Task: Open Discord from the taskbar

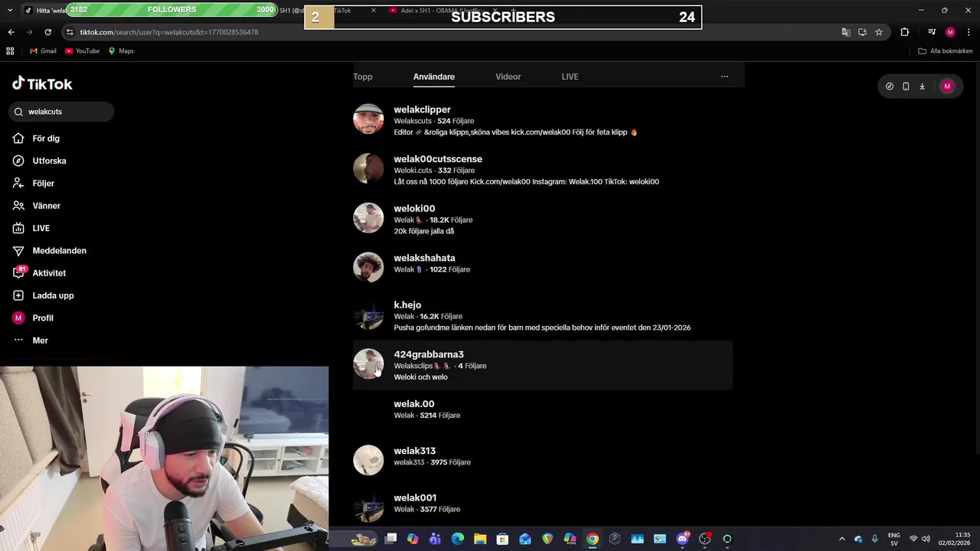Action: coord(682,539)
